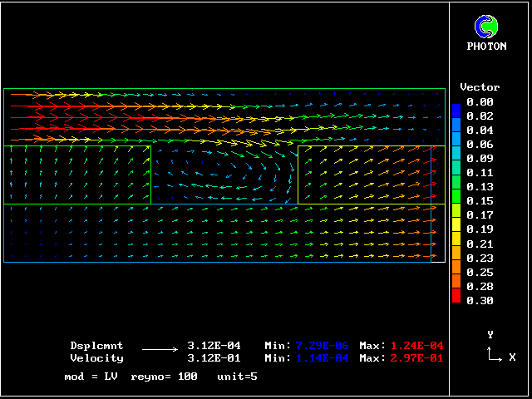
Task: Click the red 0.30 legend color block
Action: [456, 294]
